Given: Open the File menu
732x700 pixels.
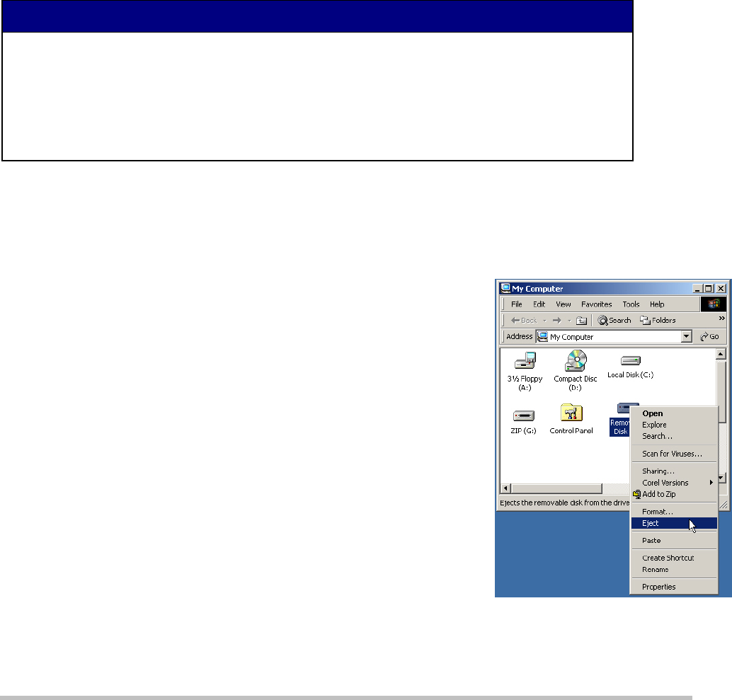Looking at the screenshot, I should point(516,304).
